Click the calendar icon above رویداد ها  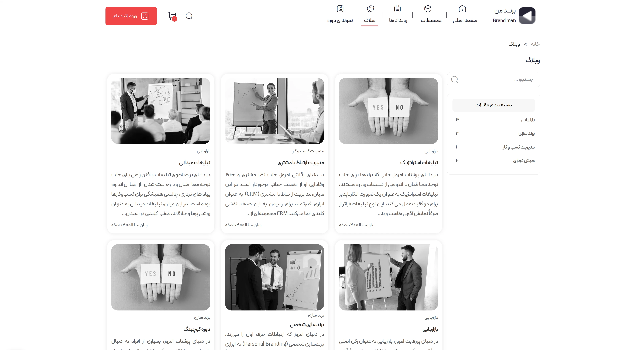pos(397,9)
